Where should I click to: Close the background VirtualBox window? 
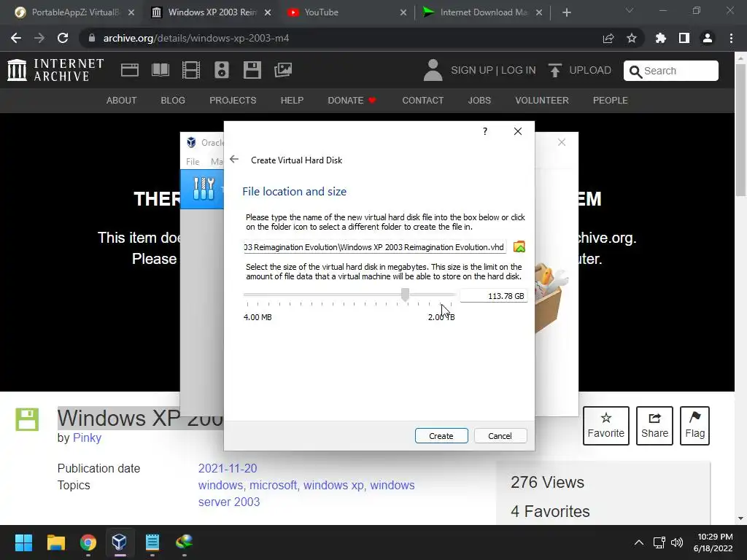562,142
